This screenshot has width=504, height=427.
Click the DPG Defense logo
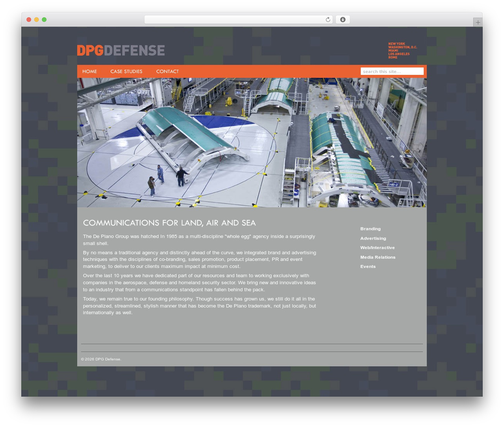pos(121,50)
